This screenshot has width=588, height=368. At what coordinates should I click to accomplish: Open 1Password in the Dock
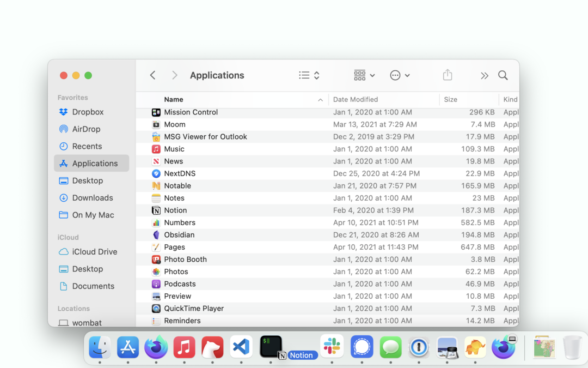click(x=419, y=347)
